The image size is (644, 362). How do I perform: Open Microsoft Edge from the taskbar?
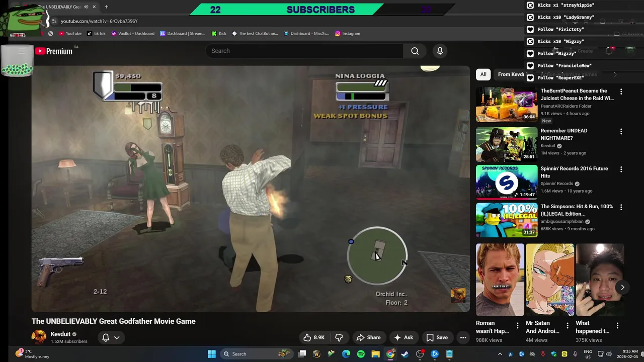point(346,354)
